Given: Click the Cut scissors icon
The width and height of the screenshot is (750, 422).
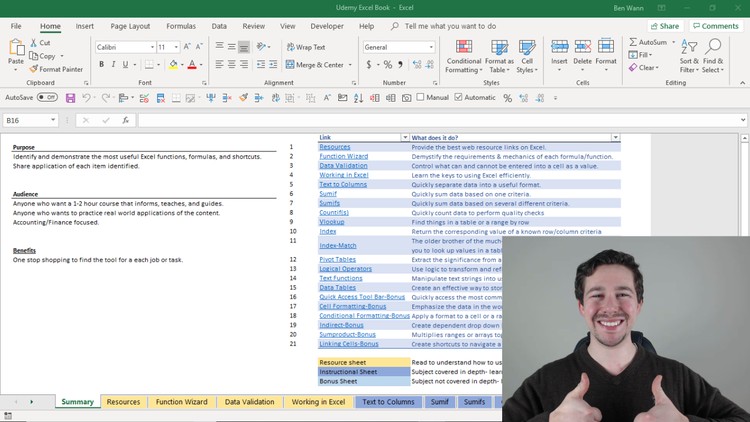Looking at the screenshot, I should click(x=33, y=43).
